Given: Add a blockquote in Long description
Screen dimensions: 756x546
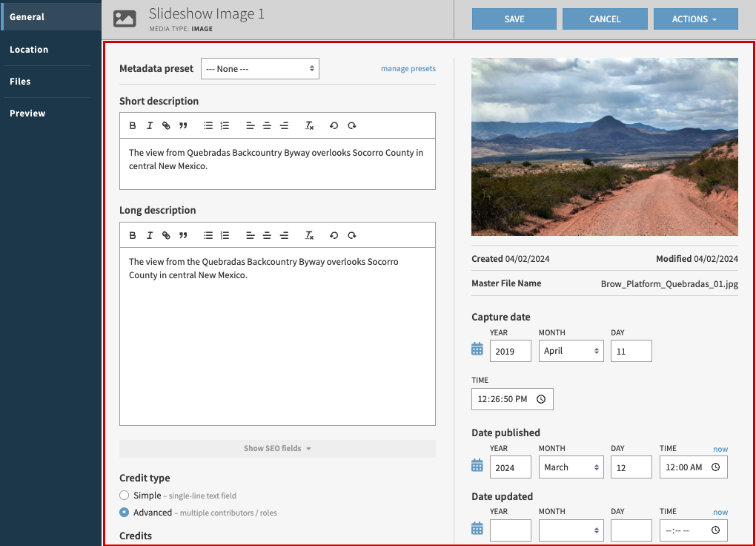Looking at the screenshot, I should coord(183,235).
